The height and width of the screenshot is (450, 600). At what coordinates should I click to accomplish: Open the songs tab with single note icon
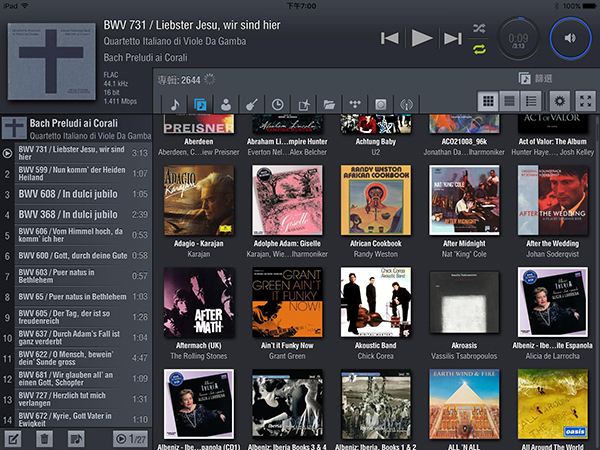pyautogui.click(x=175, y=104)
